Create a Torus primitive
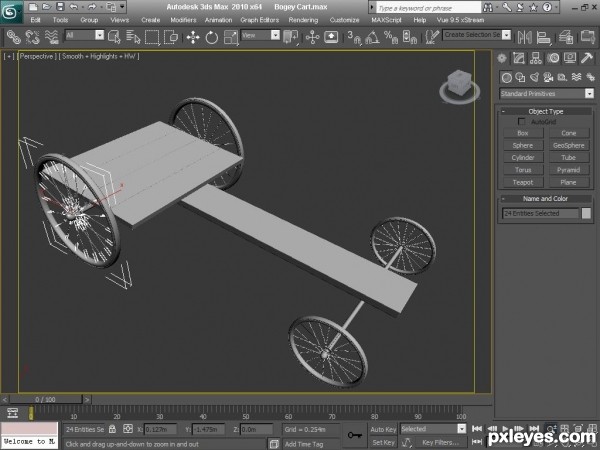 point(523,170)
